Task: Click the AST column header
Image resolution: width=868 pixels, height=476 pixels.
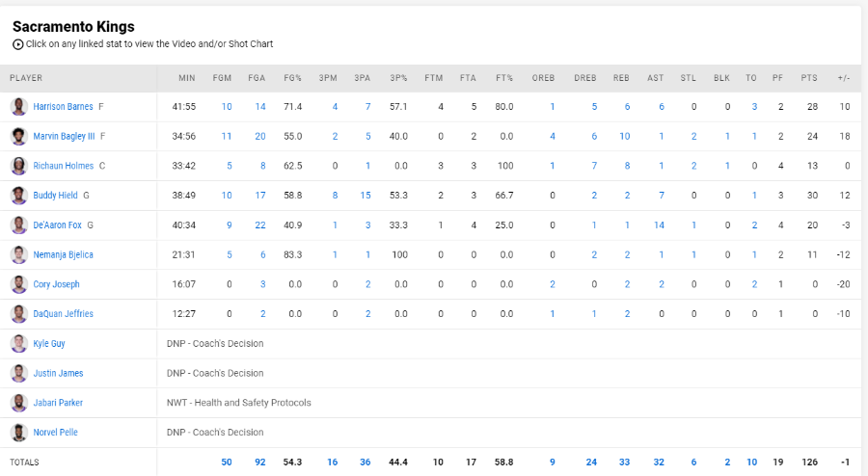Action: (x=656, y=78)
